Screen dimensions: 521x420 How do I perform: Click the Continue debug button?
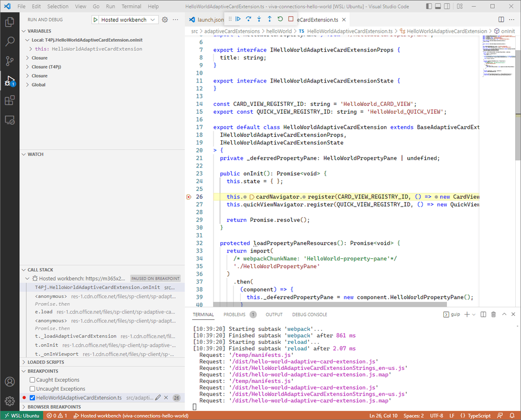point(238,19)
